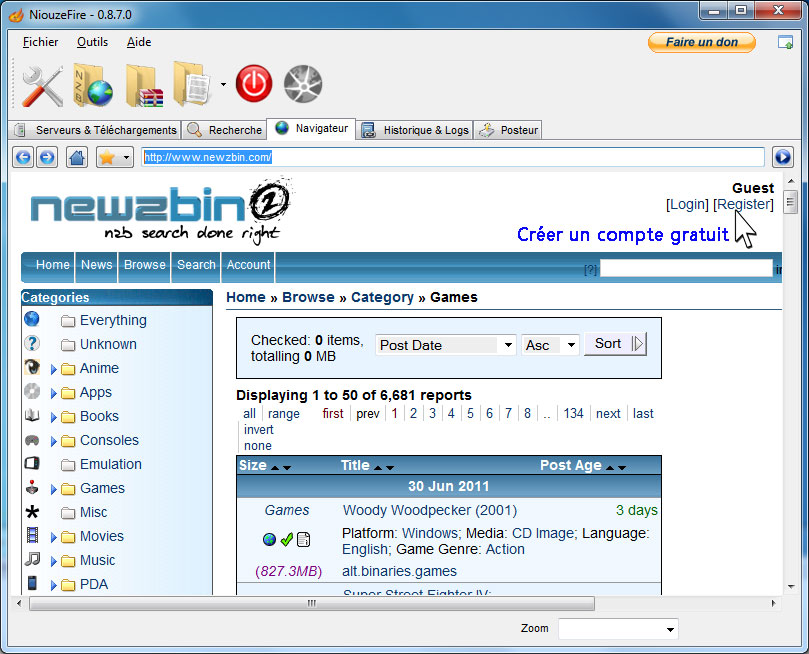Click the Register link

point(743,204)
